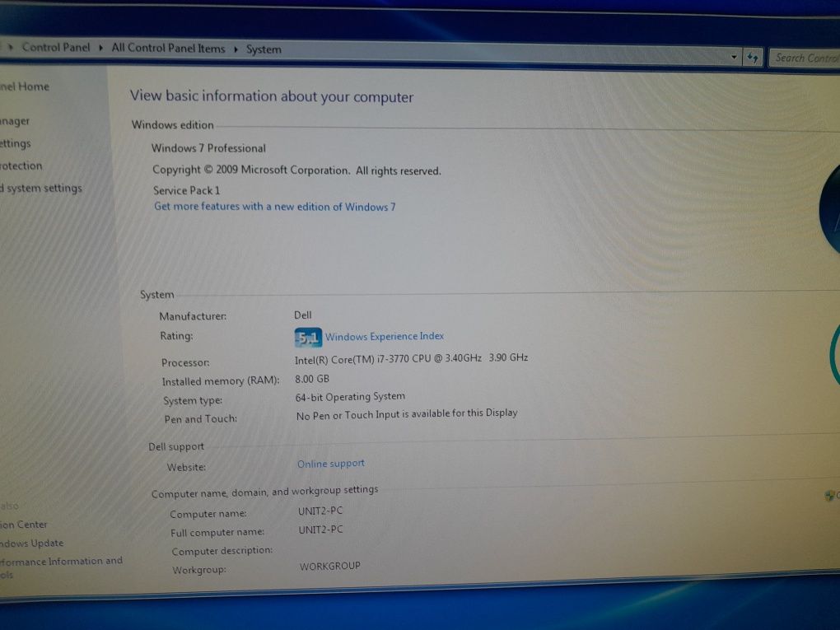
Task: Expand the arrow after All Control Panel Items
Action: pyautogui.click(x=236, y=49)
